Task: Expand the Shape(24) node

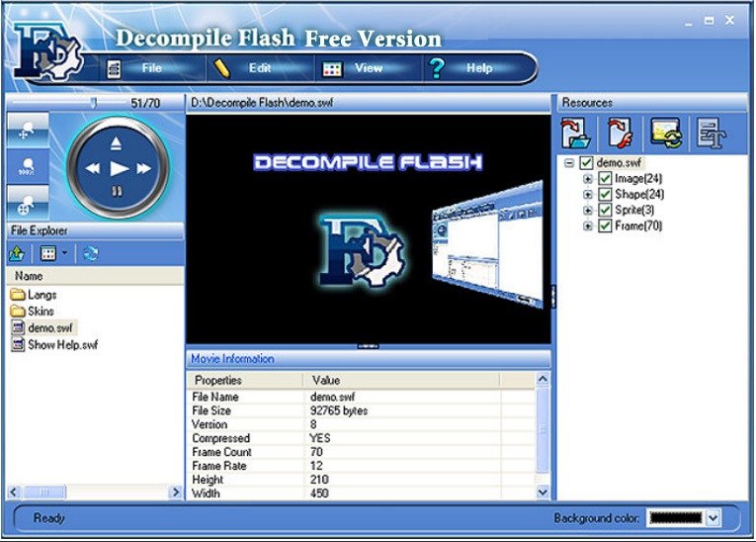Action: 587,195
